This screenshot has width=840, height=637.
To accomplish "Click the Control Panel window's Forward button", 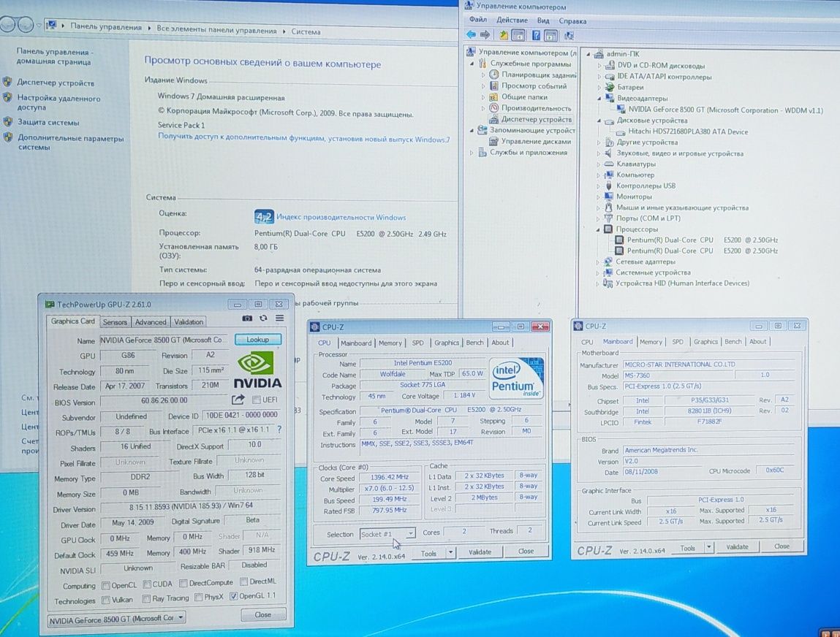I will [x=25, y=24].
